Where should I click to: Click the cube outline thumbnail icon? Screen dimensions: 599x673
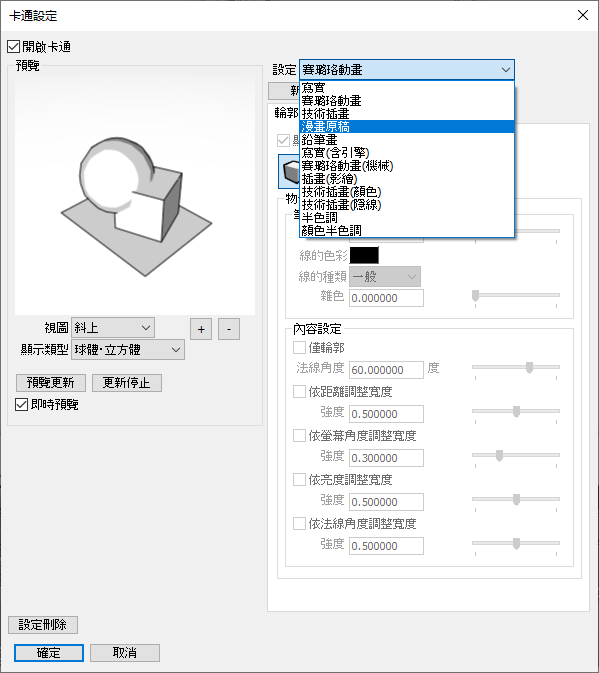click(x=289, y=172)
